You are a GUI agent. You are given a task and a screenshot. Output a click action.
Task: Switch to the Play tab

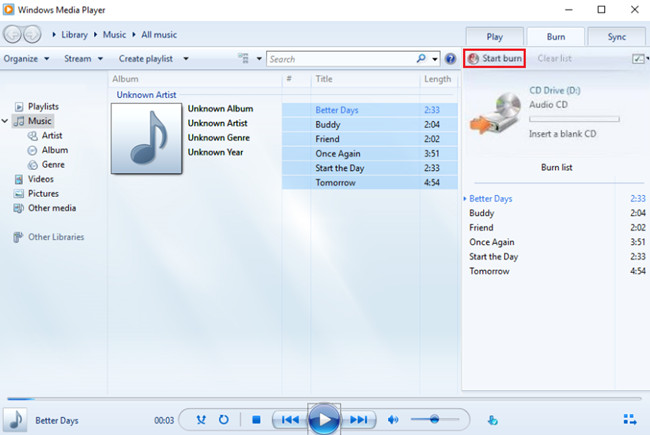tap(494, 36)
